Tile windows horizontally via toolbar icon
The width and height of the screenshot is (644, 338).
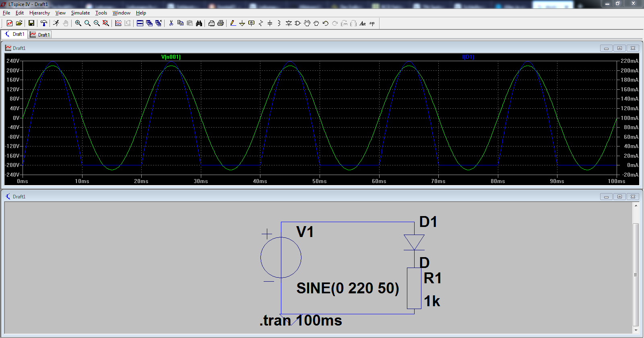[140, 23]
